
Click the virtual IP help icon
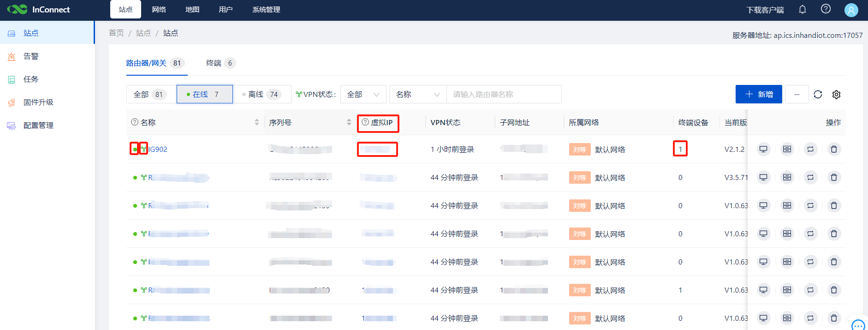click(x=365, y=122)
